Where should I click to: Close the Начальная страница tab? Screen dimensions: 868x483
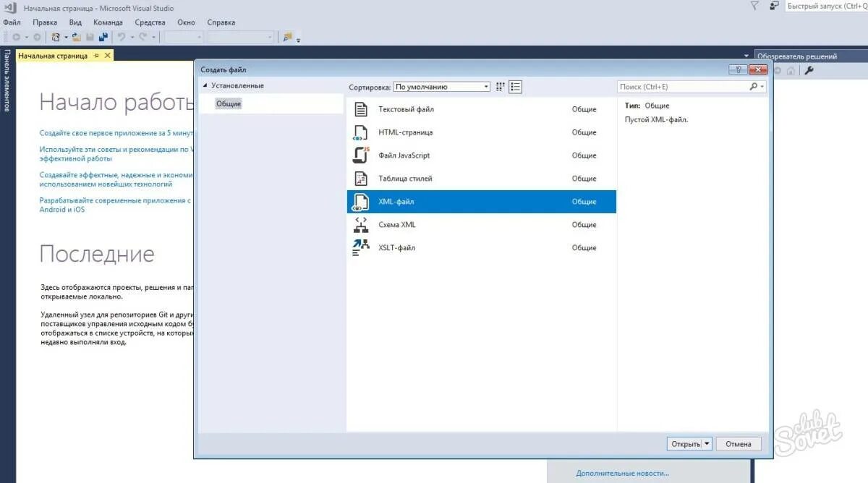tap(108, 56)
